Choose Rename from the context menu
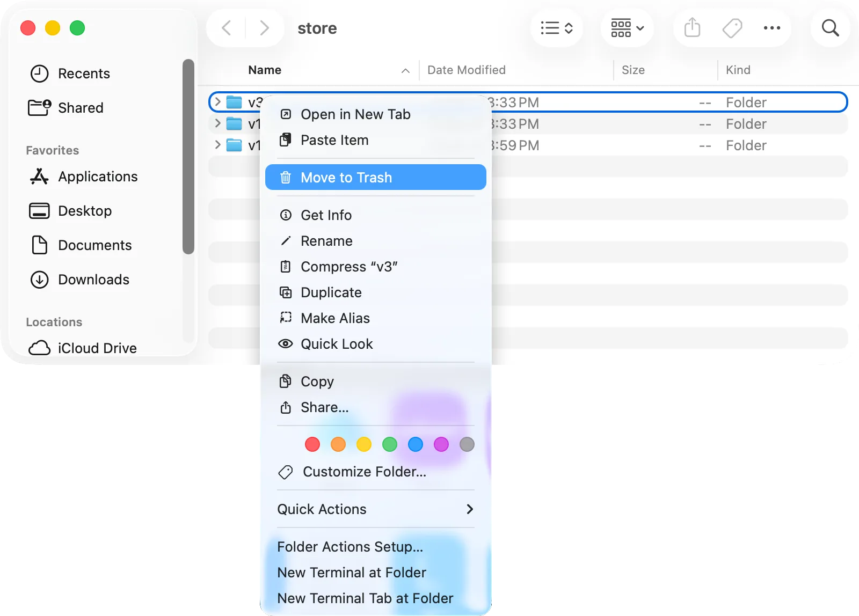Viewport: 859px width, 616px height. (376, 241)
